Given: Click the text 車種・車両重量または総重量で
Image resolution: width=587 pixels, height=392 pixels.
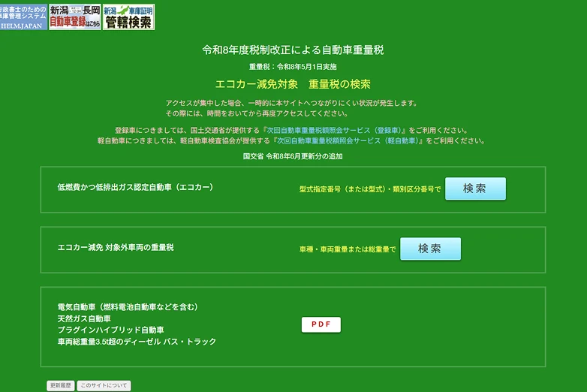Looking at the screenshot, I should [348, 249].
